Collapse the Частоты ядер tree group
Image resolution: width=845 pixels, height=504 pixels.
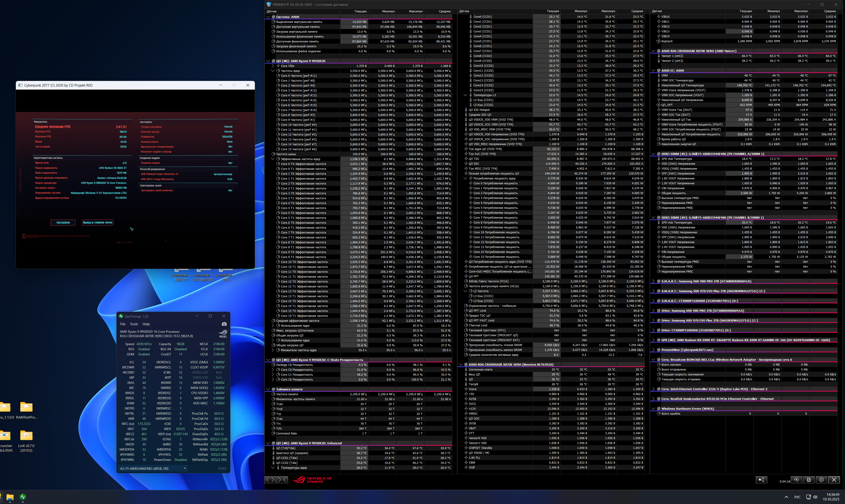coord(273,71)
